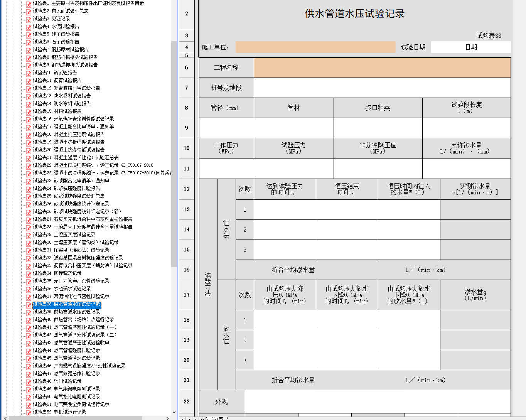Open 试验表30 土壤压实度（管沟类）试验记录
Viewport: 526px width, 420px height.
coord(76,242)
